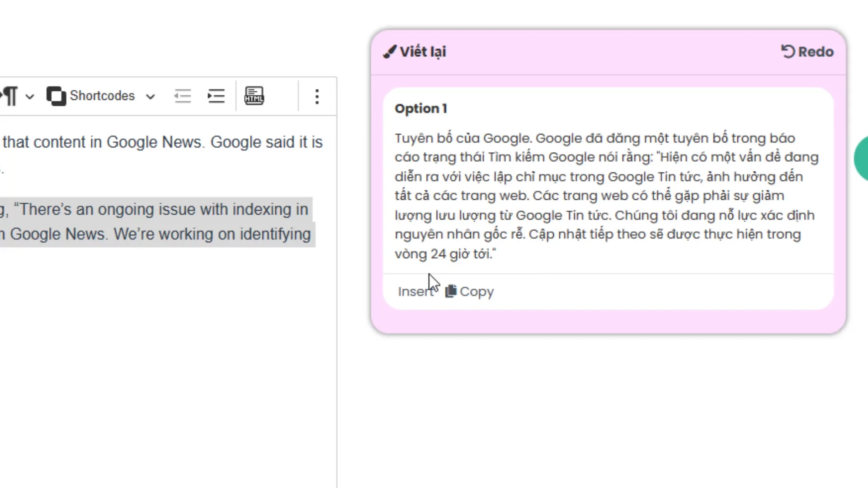This screenshot has height=488, width=868.
Task: Copy Option 1 rewritten text
Action: [x=469, y=291]
